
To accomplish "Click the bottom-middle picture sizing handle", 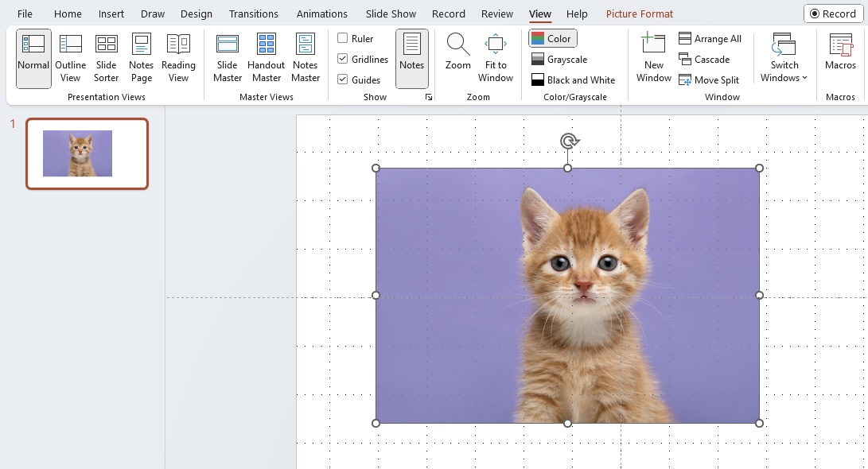I will click(567, 424).
